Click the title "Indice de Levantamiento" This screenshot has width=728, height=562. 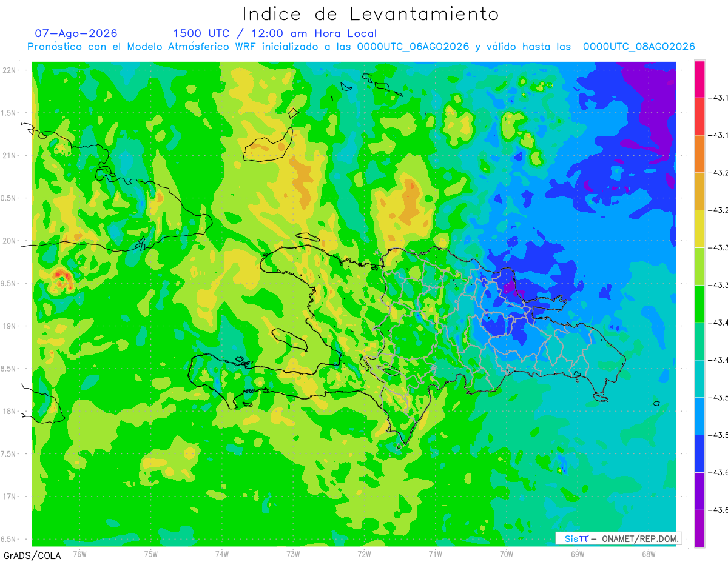click(371, 13)
